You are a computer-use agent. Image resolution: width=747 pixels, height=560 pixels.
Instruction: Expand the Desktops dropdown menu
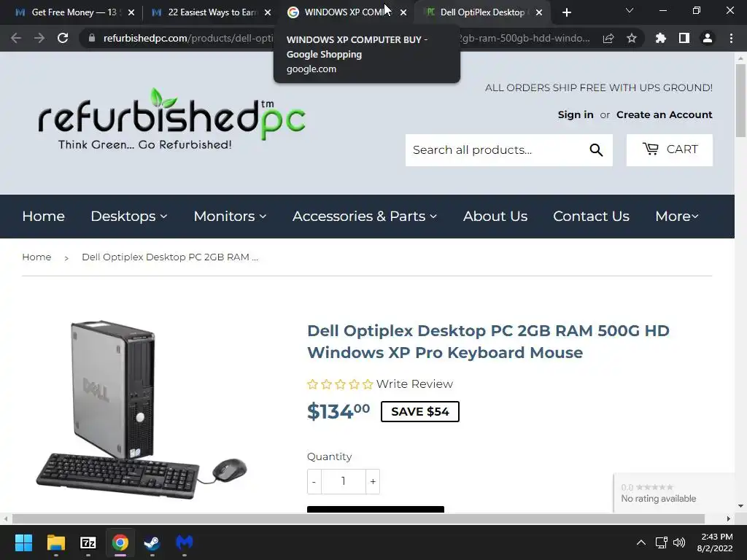(x=129, y=216)
